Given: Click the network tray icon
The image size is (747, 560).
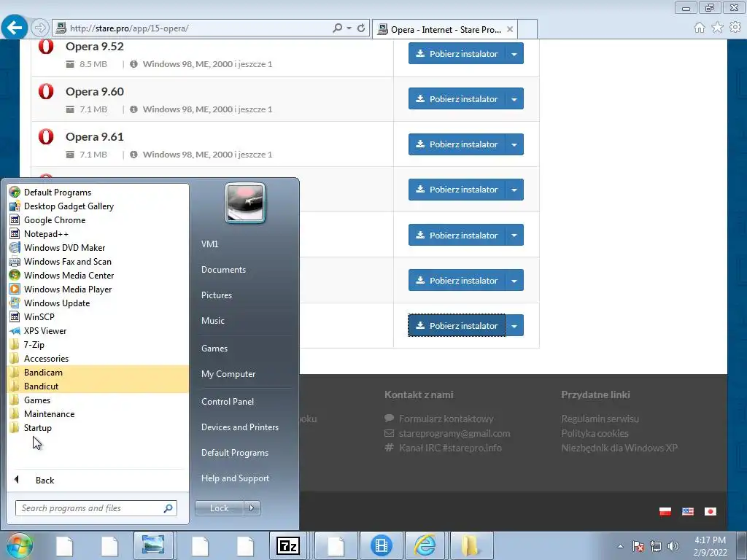Looking at the screenshot, I should point(656,546).
